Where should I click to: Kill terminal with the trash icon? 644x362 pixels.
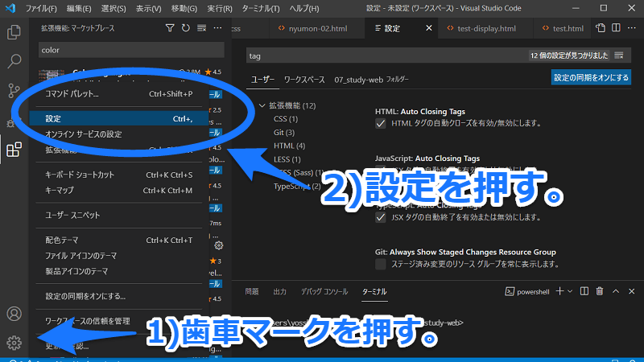[599, 291]
